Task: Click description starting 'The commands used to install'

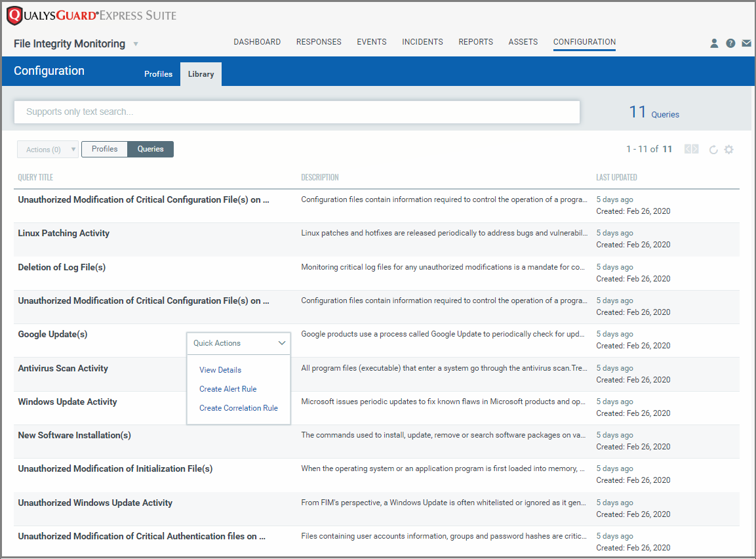Action: pos(443,435)
